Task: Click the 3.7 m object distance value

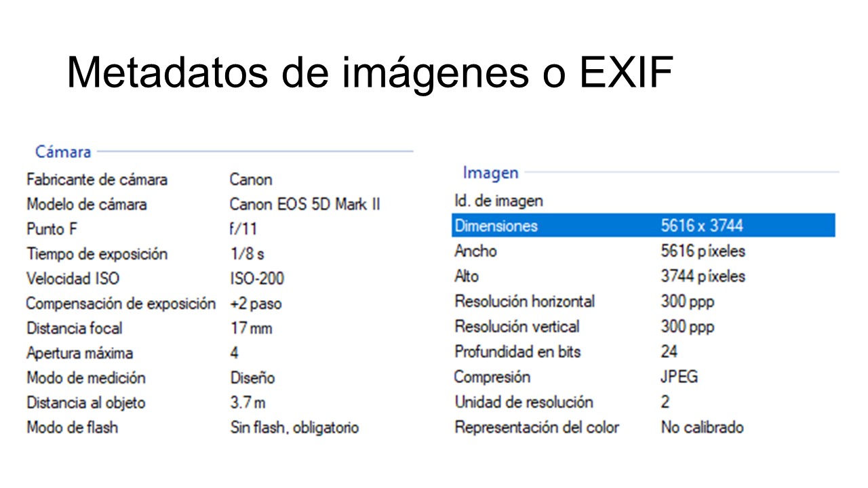Action: 248,403
